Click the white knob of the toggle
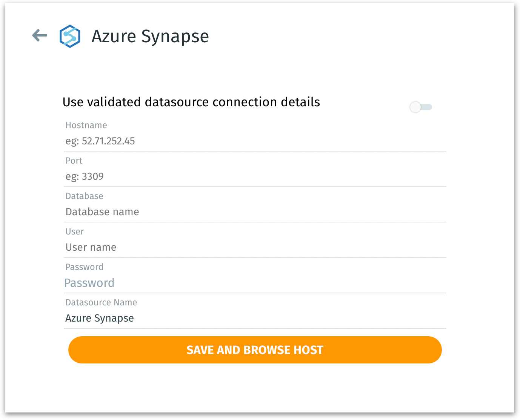 click(x=415, y=107)
